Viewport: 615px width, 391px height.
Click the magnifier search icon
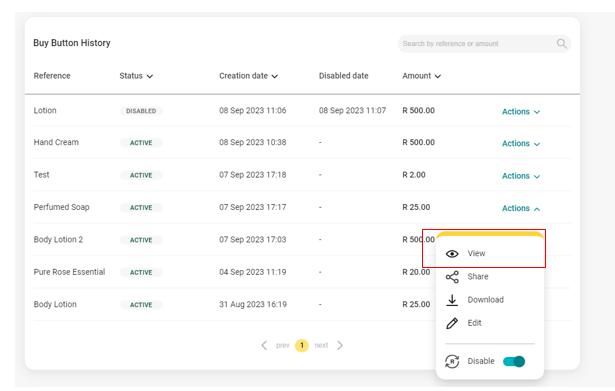click(x=561, y=44)
